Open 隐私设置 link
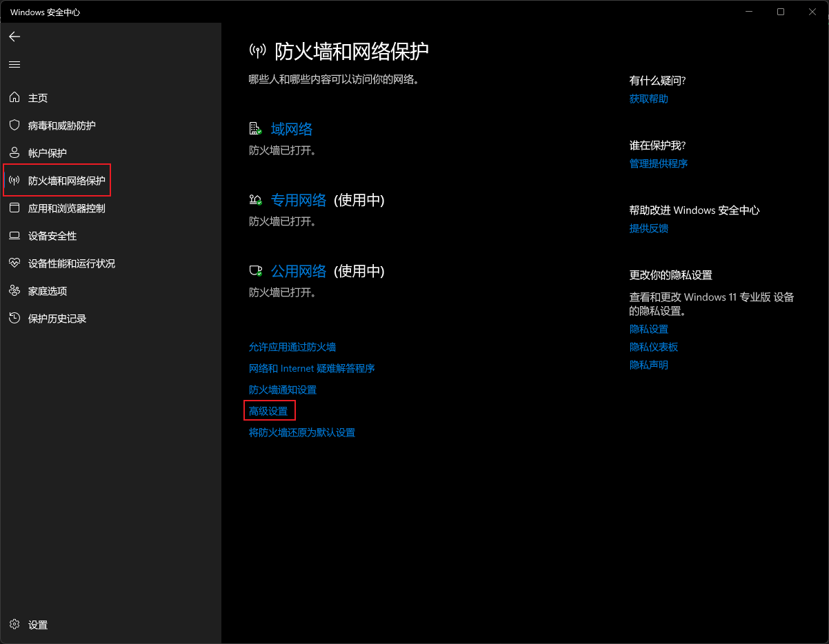The height and width of the screenshot is (644, 829). click(x=649, y=329)
